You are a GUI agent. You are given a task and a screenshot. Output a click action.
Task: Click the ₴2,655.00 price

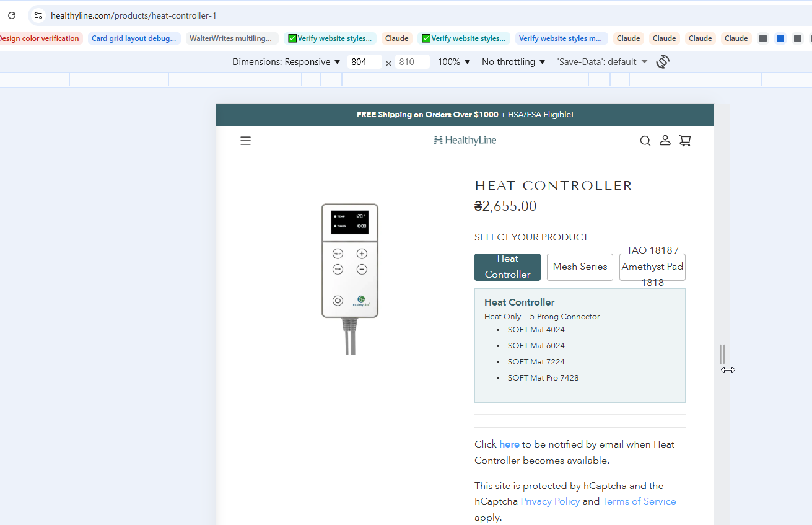(505, 206)
